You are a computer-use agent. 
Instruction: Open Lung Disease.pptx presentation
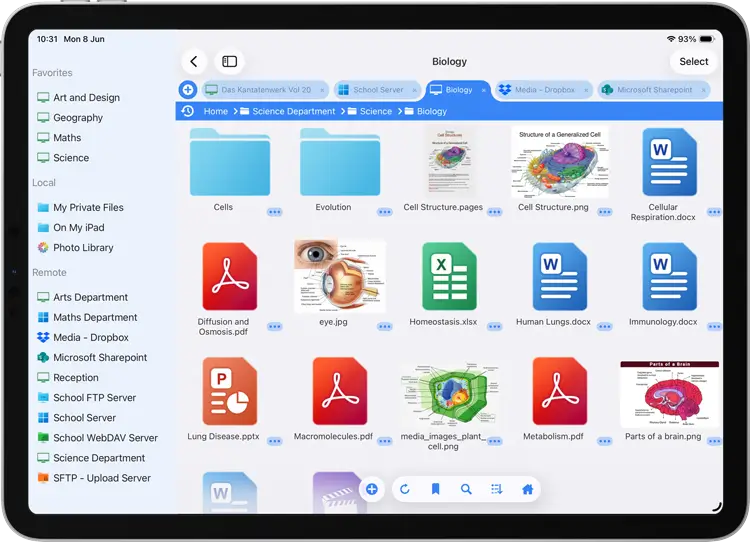230,391
